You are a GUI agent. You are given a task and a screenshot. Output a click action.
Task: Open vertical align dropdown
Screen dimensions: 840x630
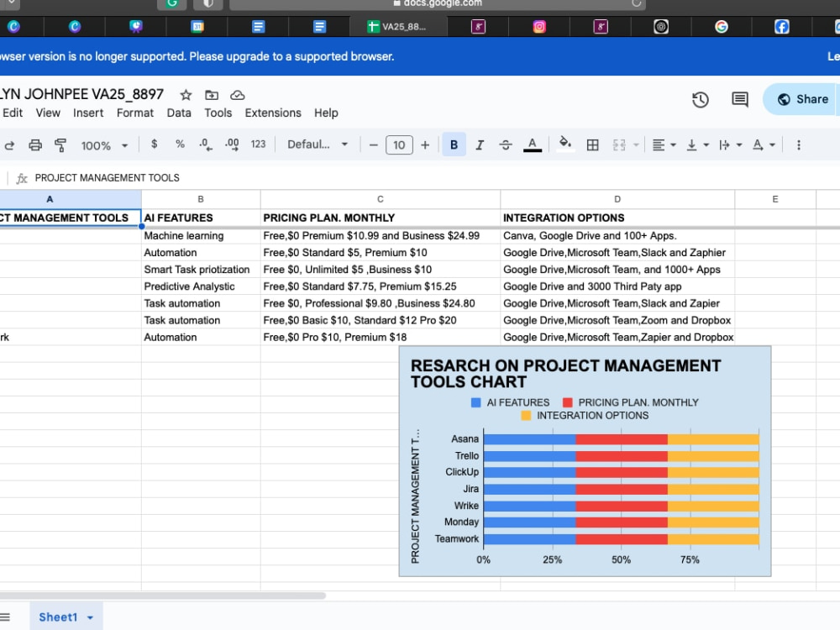coord(697,145)
